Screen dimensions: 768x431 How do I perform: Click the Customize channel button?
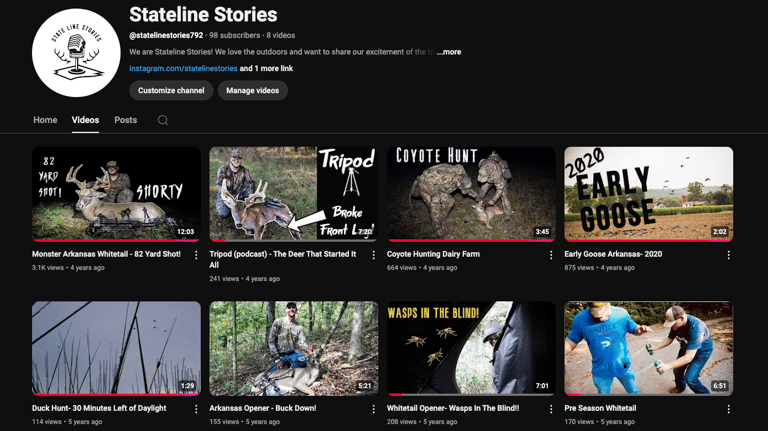point(171,91)
